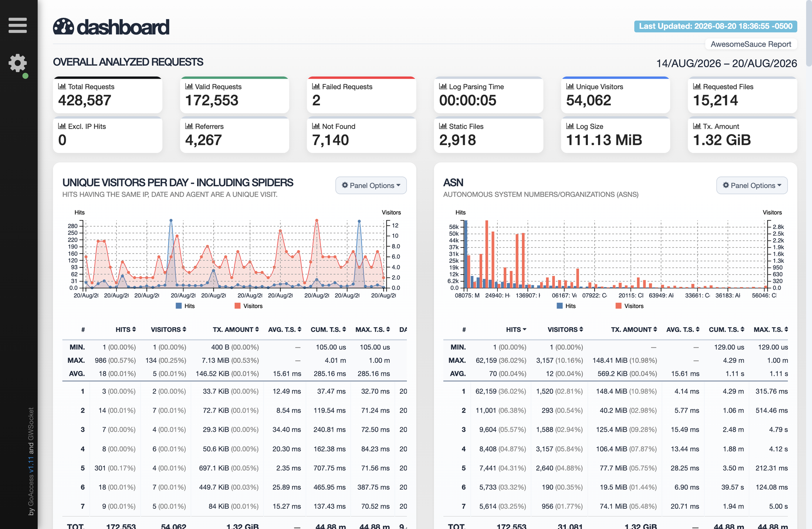Click the Referrers value 4,267
Screen dimensions: 812x529
(x=203, y=140)
